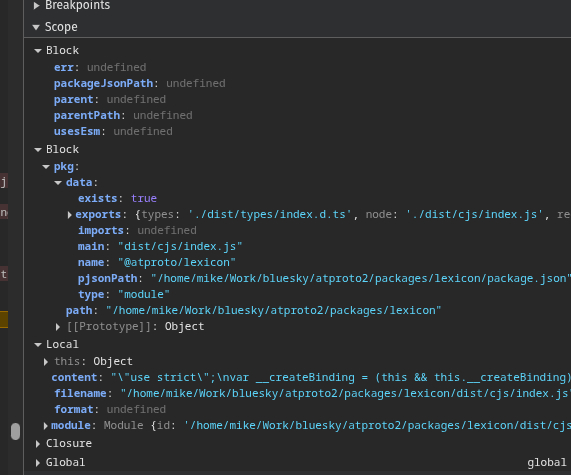
Task: Select the name "@atproto/lexicon" value
Action: (x=177, y=263)
